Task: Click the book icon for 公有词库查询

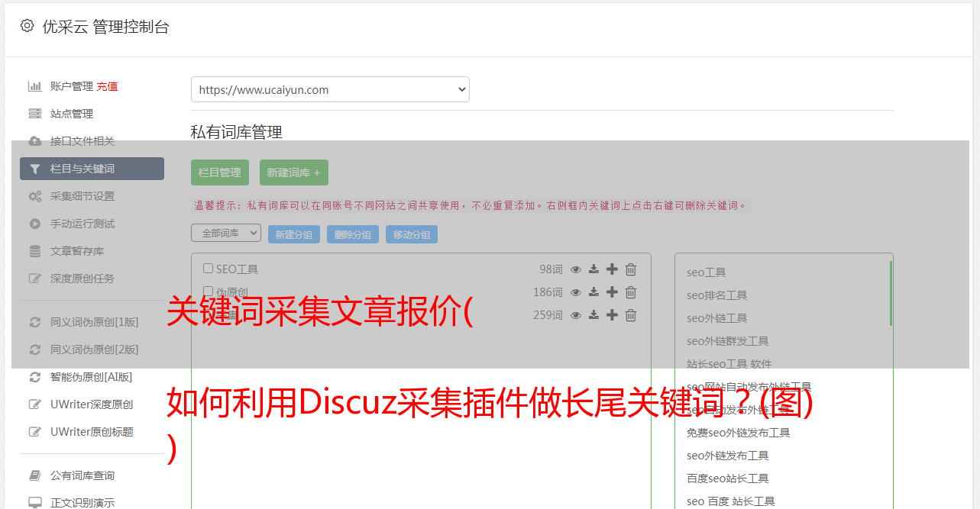Action: tap(34, 475)
